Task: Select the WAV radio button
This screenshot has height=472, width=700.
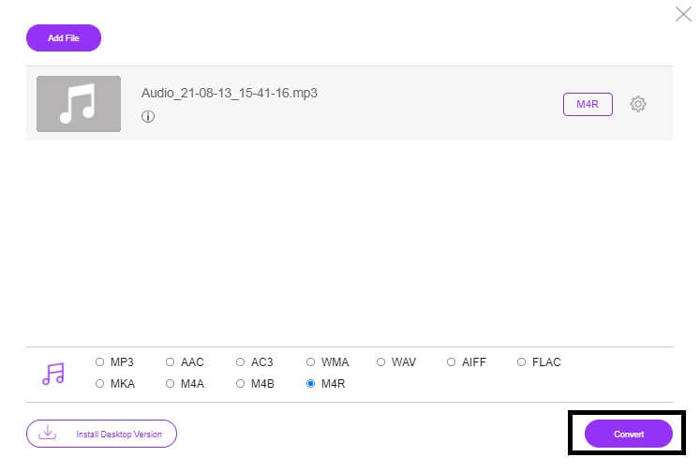Action: [x=381, y=362]
